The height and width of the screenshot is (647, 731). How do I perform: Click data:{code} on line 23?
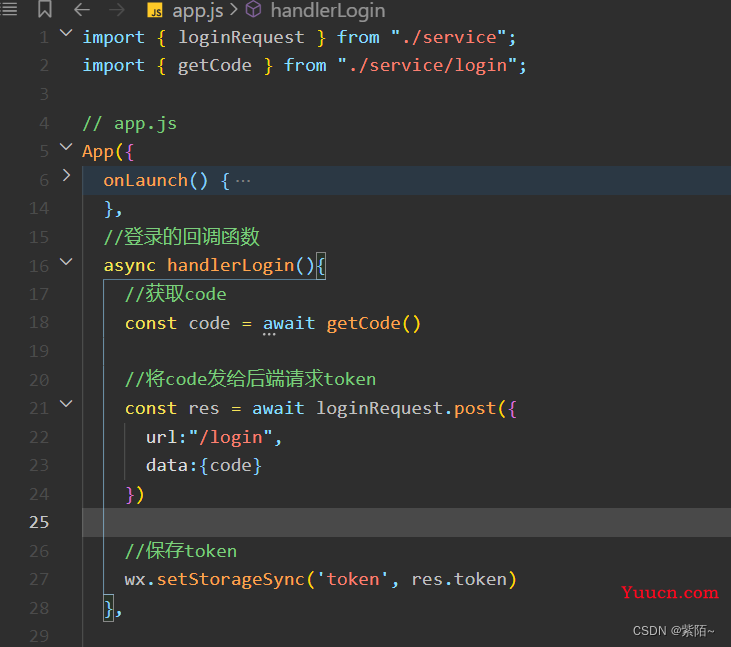click(x=204, y=466)
